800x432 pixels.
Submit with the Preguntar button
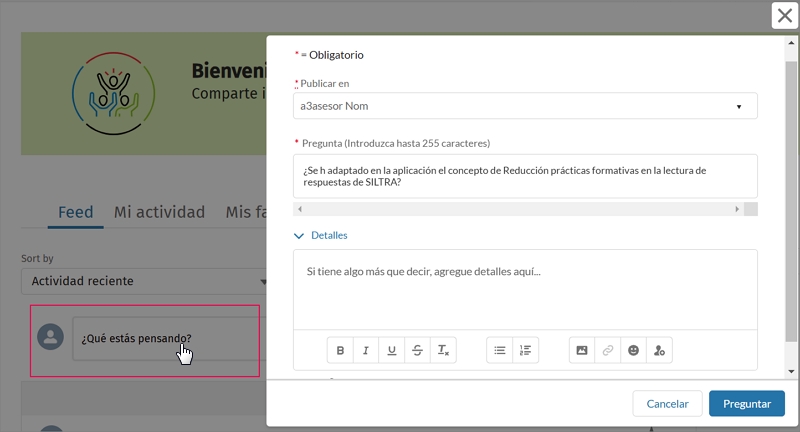(x=746, y=403)
